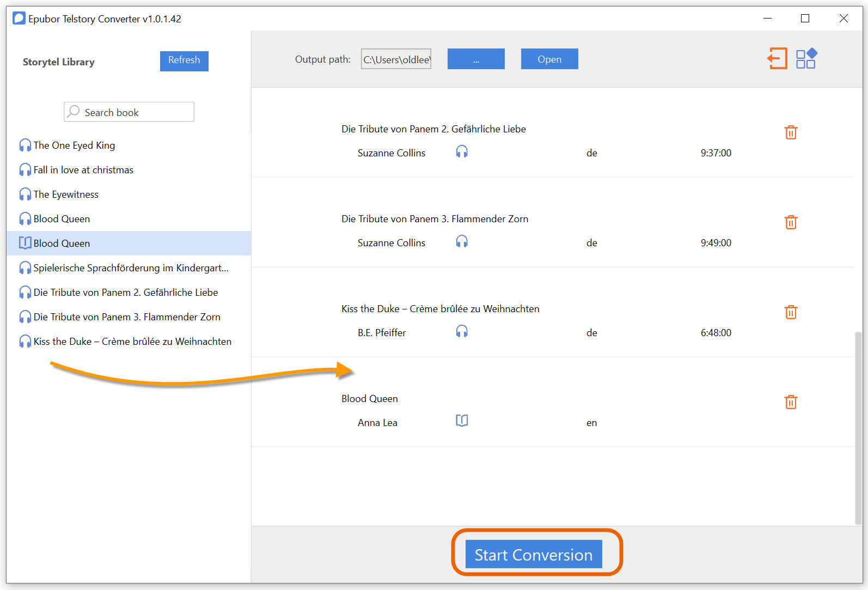Open the Search book field
The height and width of the screenshot is (590, 868).
point(129,112)
